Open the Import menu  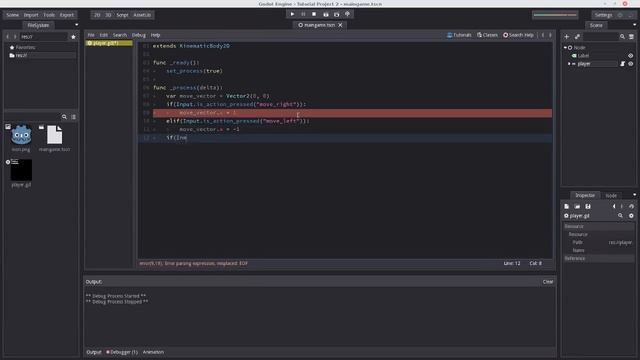coord(31,15)
